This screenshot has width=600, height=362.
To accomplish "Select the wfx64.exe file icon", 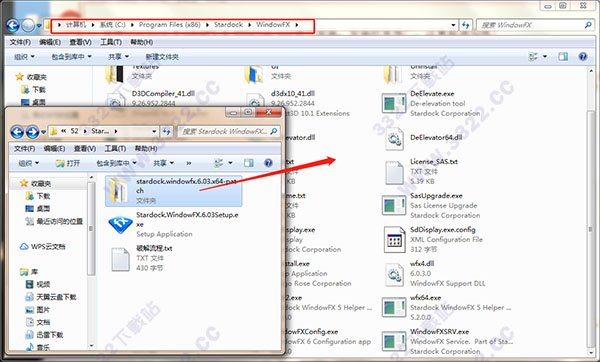I will 393,308.
